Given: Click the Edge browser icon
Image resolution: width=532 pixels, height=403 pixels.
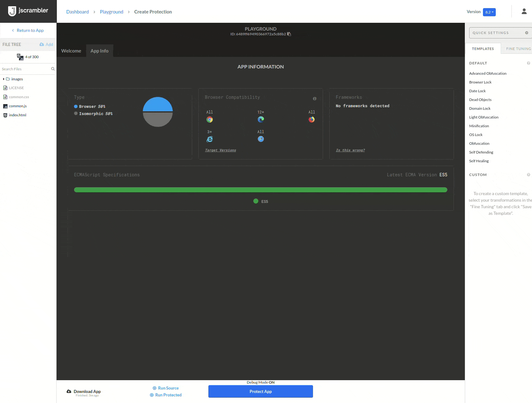Looking at the screenshot, I should click(261, 119).
